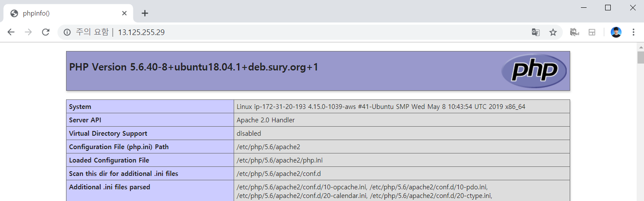Screen dimensions: 644x201
Task: Click the Server API label
Action: click(85, 120)
